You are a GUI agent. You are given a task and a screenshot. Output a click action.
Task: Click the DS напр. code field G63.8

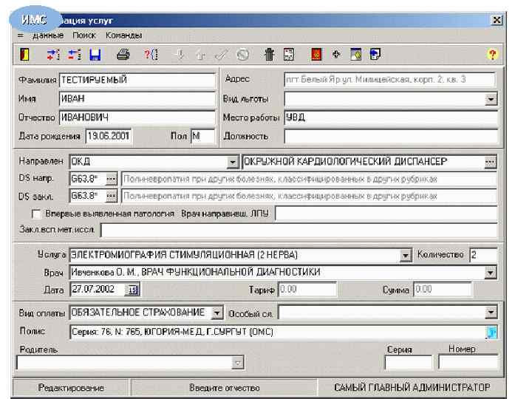click(x=87, y=179)
